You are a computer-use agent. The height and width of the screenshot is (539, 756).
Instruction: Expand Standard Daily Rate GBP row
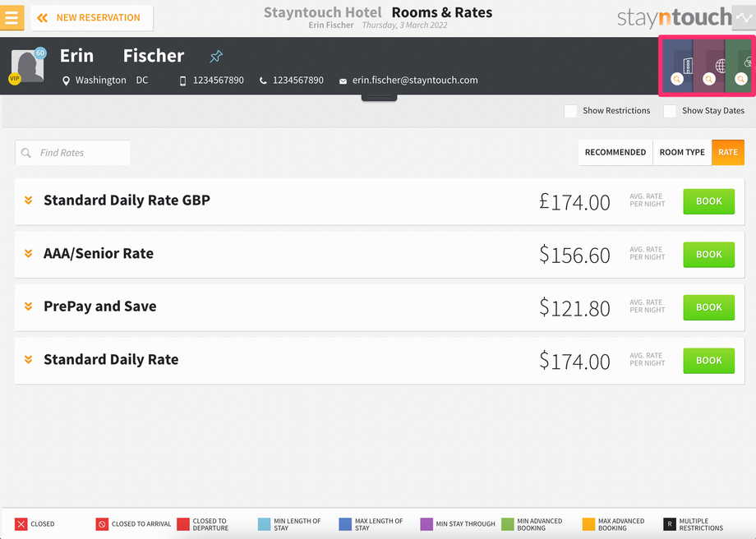[x=29, y=200]
